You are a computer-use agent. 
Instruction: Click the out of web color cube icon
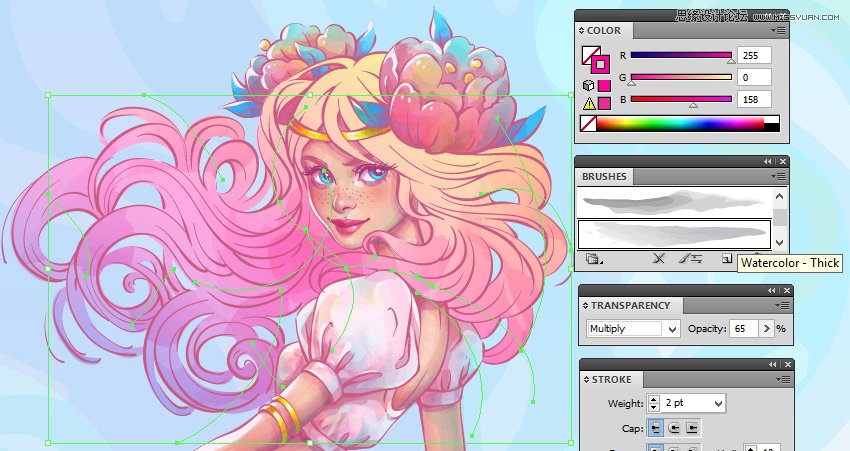tap(588, 86)
